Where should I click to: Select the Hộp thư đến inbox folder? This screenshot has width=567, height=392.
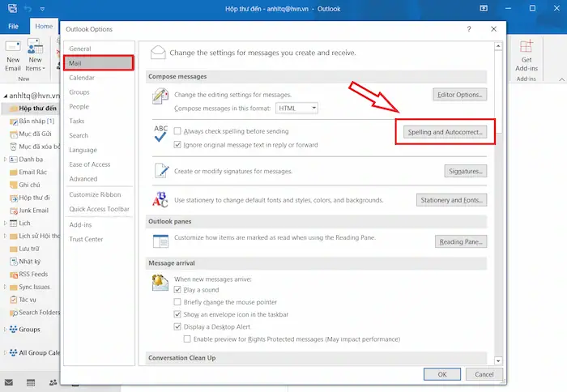click(x=31, y=109)
